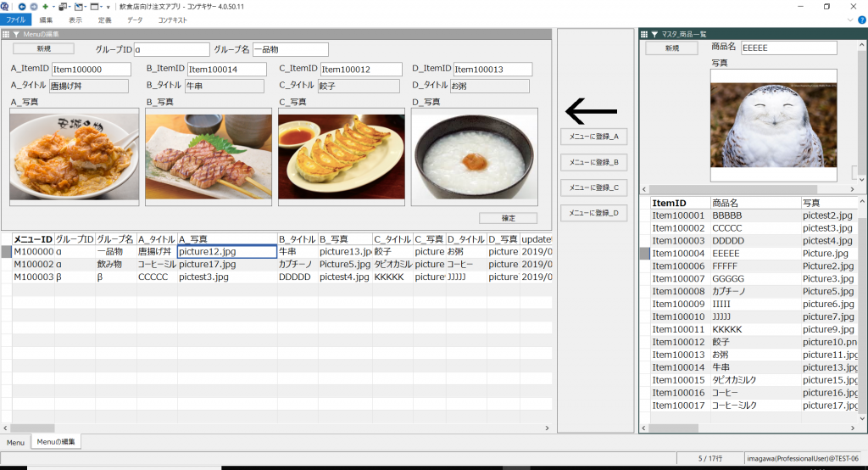Click the grid icon in Menuの編集 panel header

tap(7, 34)
